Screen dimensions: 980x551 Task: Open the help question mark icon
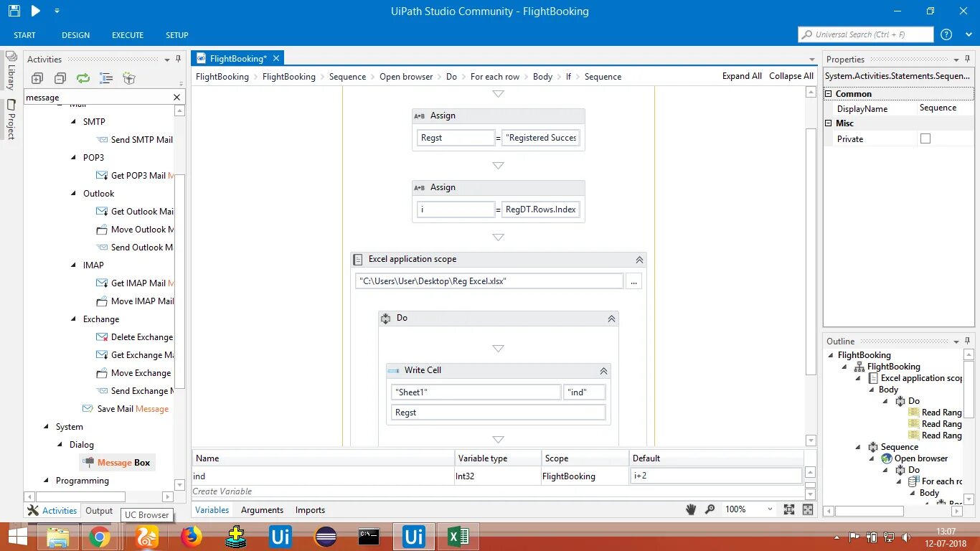[x=946, y=34]
